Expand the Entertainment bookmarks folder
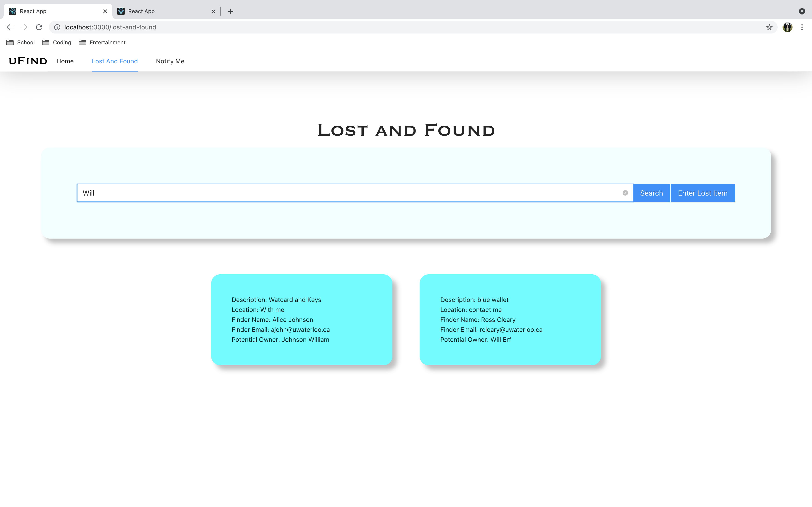 click(102, 43)
